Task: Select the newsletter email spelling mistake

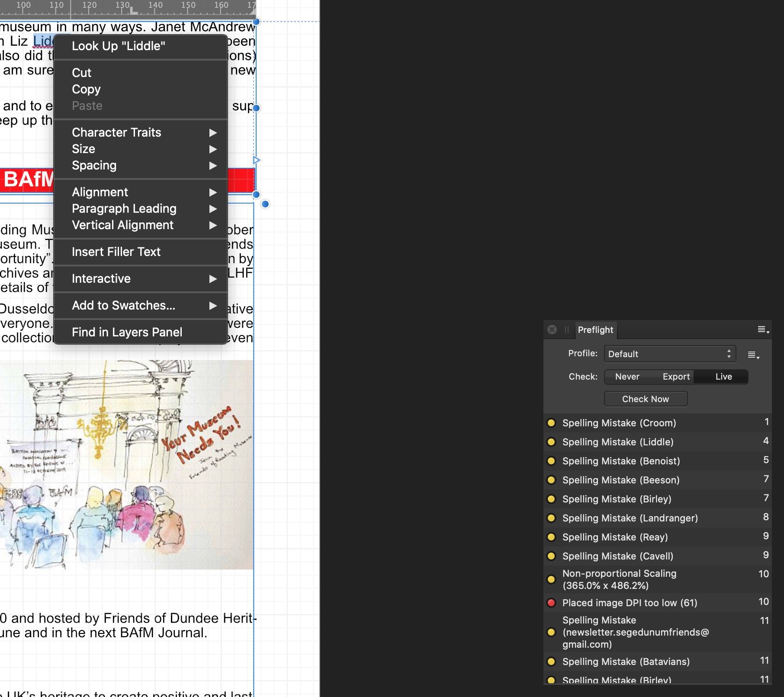Action: point(658,632)
